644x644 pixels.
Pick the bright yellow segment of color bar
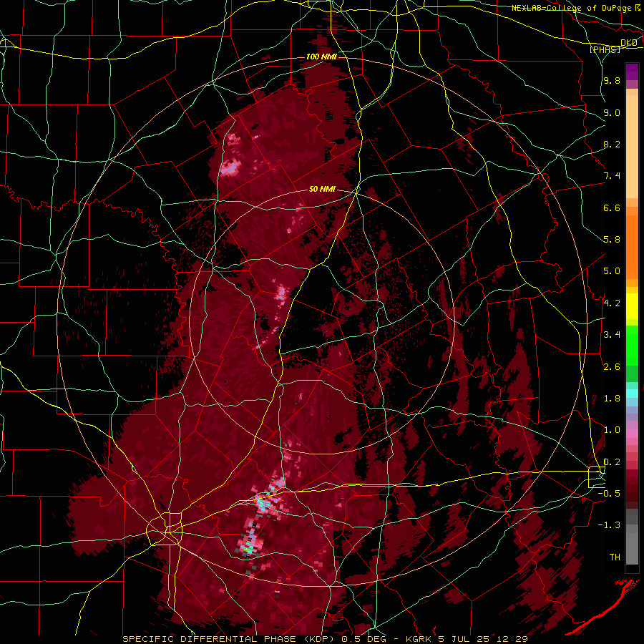tap(632, 306)
